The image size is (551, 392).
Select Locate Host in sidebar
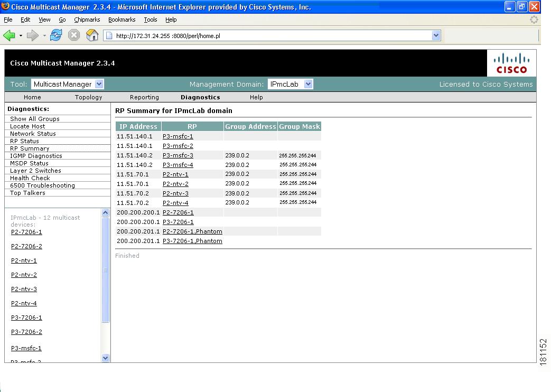pos(27,126)
